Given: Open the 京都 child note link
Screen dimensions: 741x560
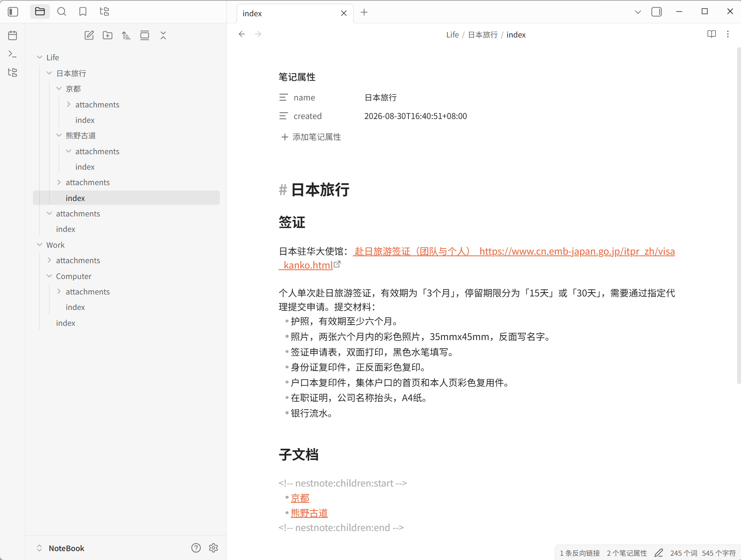Looking at the screenshot, I should (300, 498).
